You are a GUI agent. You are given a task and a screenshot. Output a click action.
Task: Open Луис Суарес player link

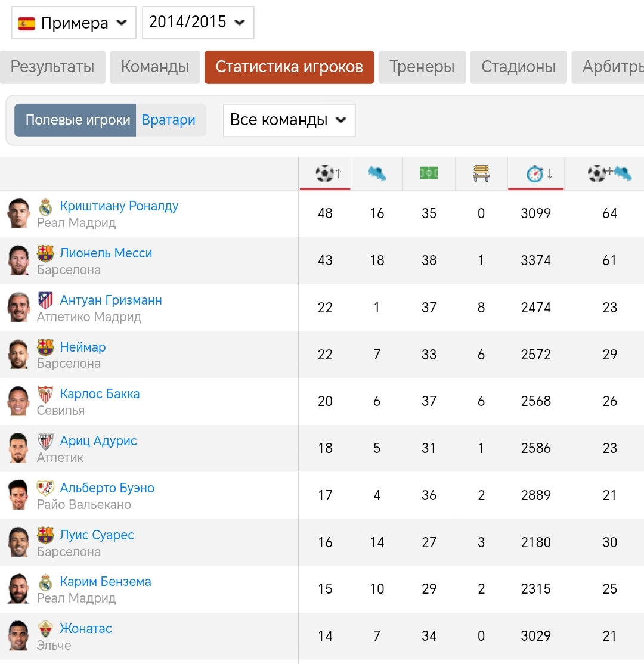click(97, 535)
